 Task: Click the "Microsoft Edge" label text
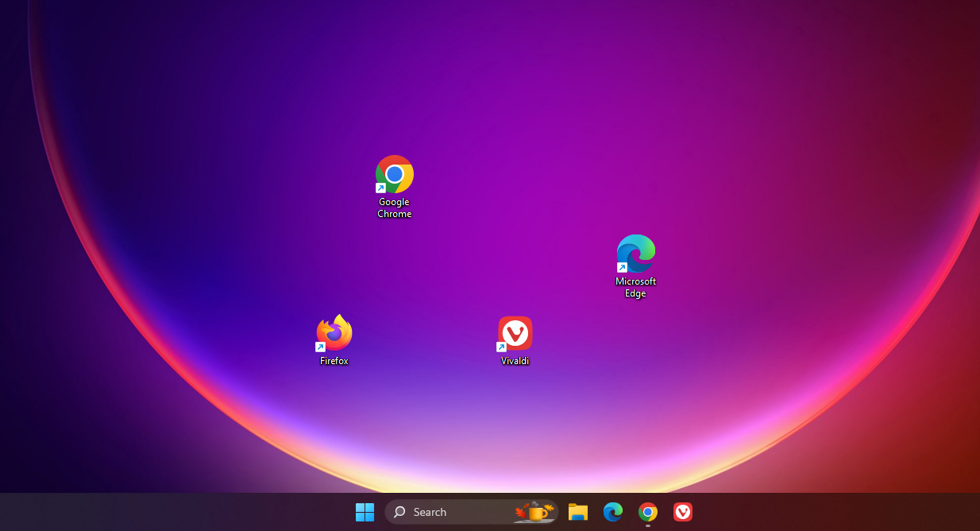click(636, 287)
